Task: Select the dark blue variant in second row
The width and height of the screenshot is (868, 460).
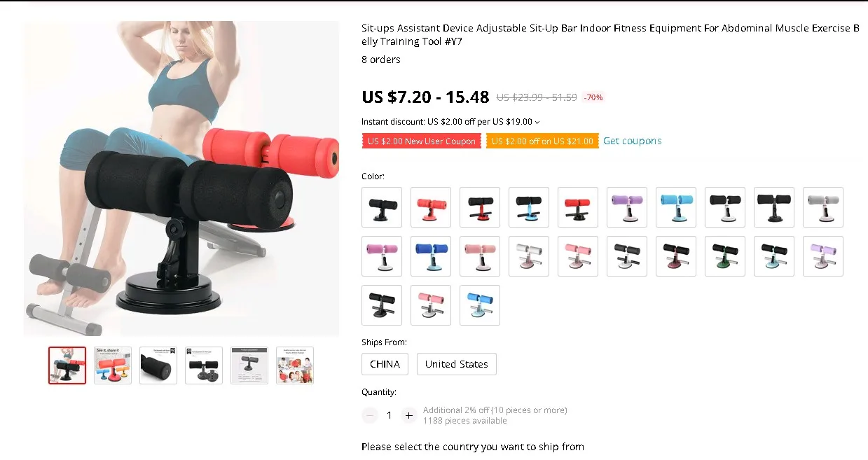Action: pos(431,256)
